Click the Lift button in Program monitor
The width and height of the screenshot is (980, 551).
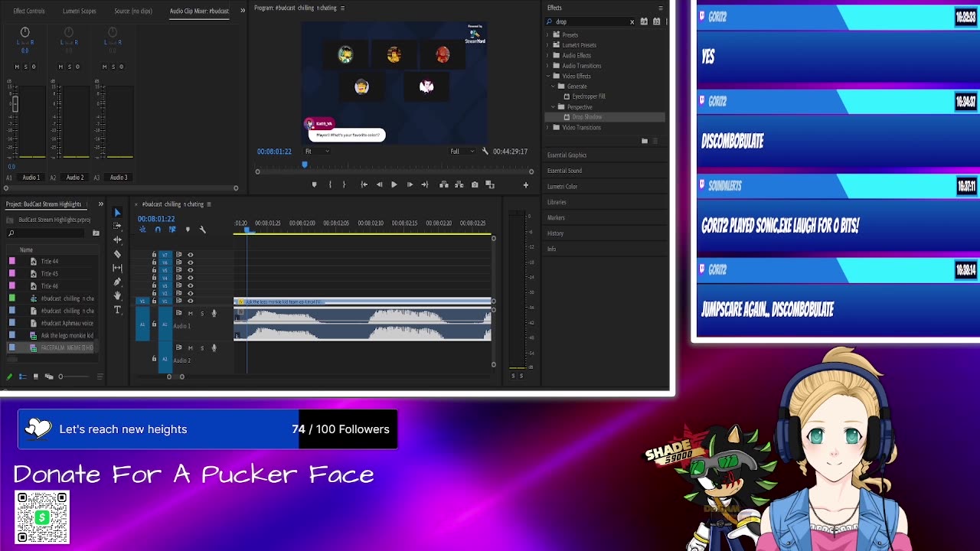(x=443, y=184)
